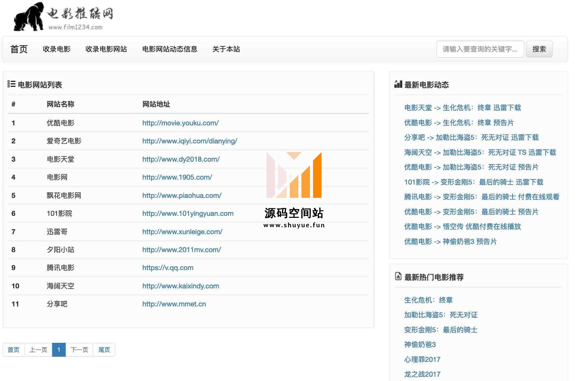
Task: Jump to 尾页 in pagination
Action: point(104,350)
